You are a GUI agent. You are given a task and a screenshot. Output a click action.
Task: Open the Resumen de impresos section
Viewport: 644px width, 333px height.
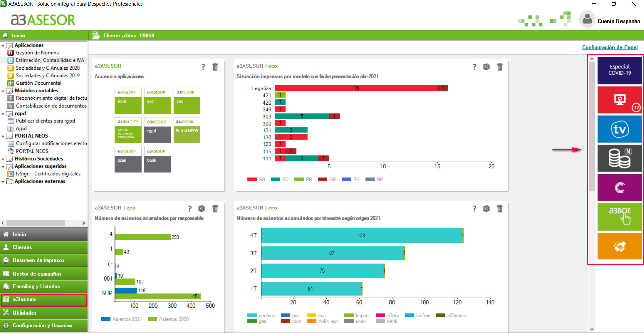(44, 260)
